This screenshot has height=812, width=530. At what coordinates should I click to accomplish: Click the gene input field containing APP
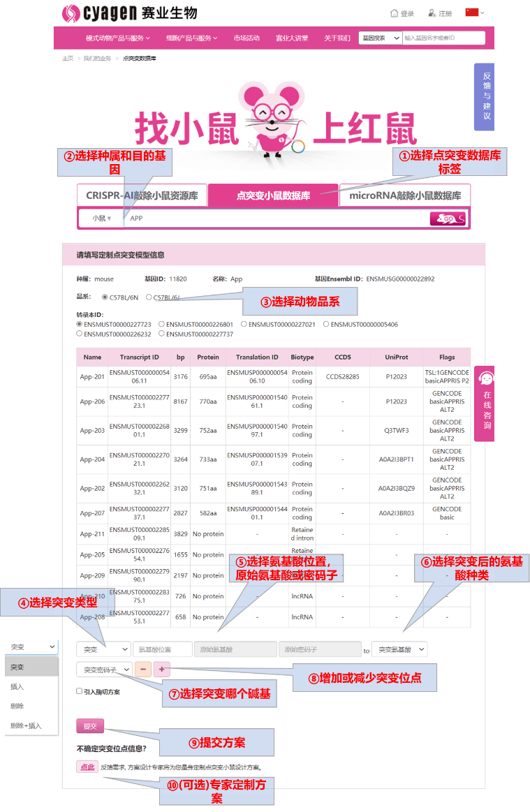click(277, 219)
